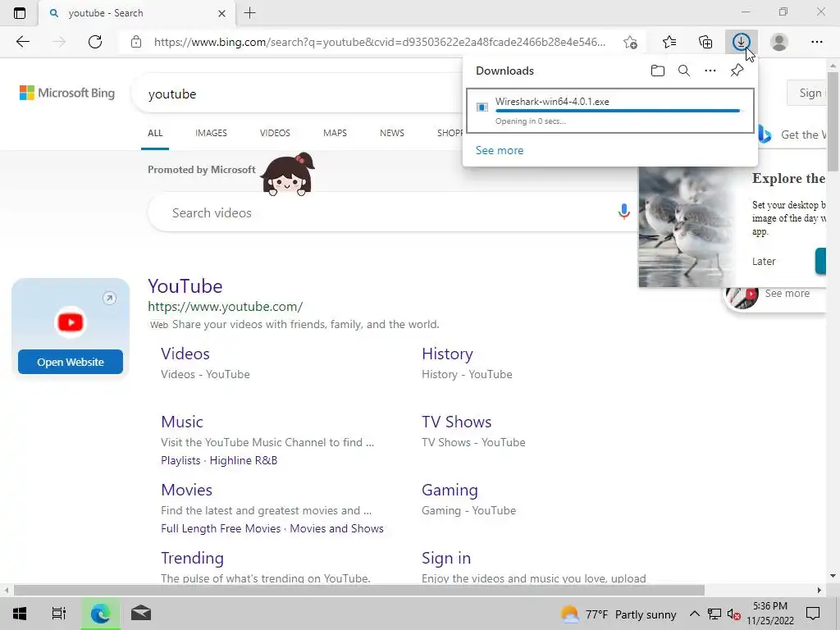Open Movies and Shows link
The height and width of the screenshot is (630, 840).
[336, 528]
